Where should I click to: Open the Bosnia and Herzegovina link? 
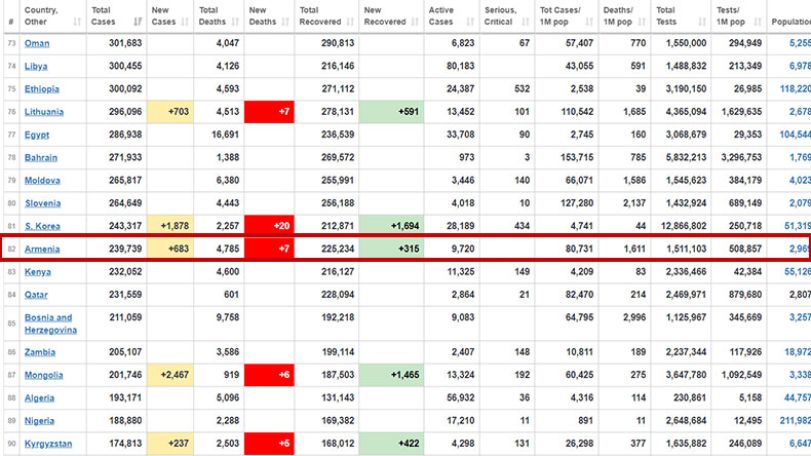[50, 324]
